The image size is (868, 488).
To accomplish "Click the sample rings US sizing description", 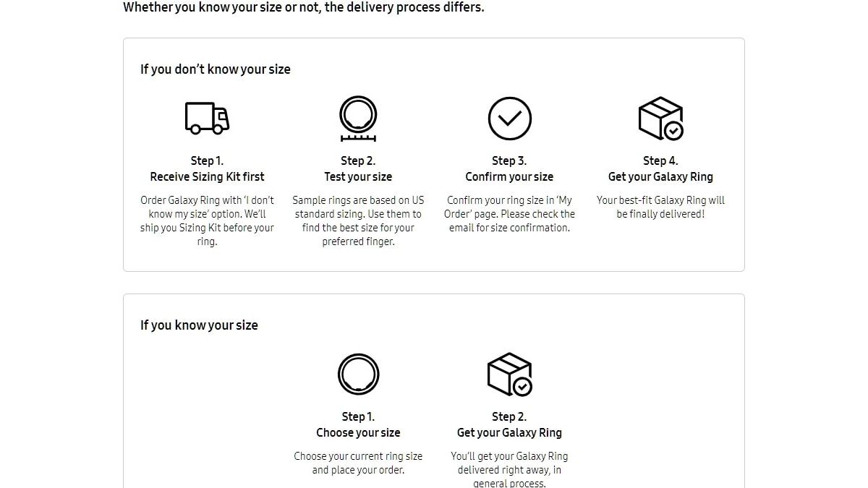I will tap(358, 221).
